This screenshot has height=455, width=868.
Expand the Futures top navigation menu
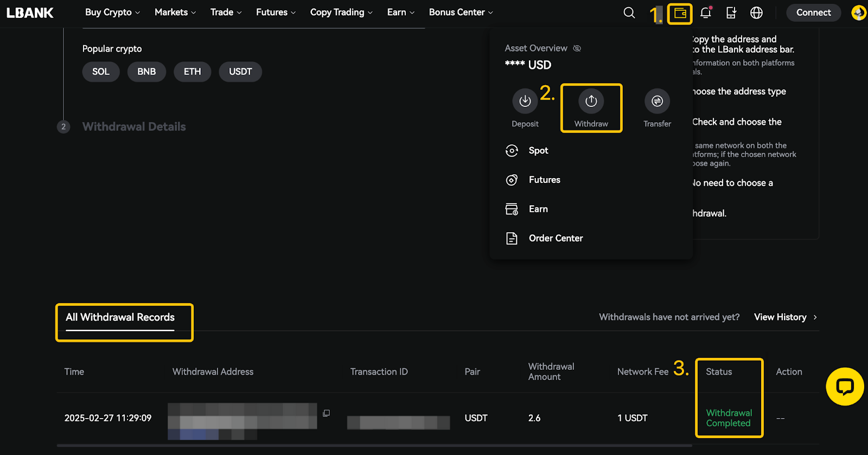tap(276, 12)
